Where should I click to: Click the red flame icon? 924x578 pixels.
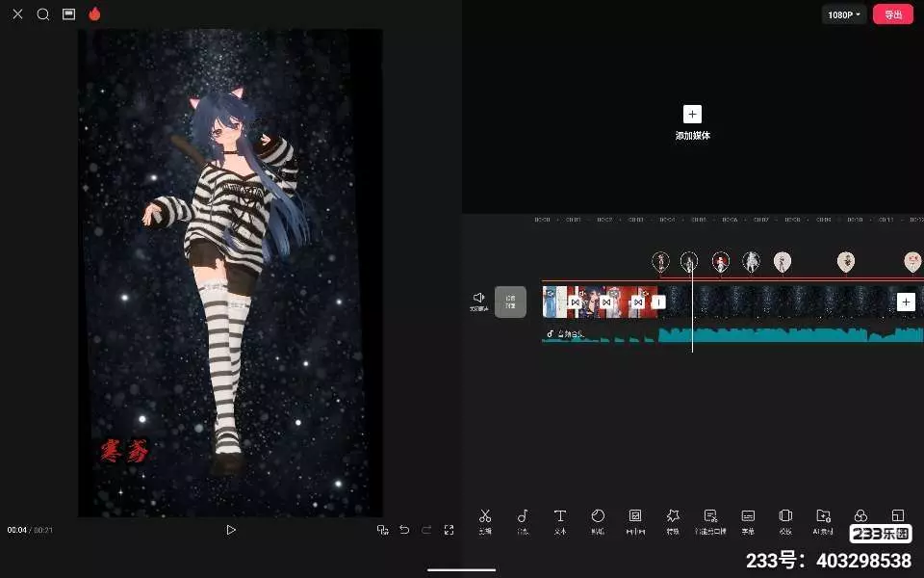tap(94, 14)
